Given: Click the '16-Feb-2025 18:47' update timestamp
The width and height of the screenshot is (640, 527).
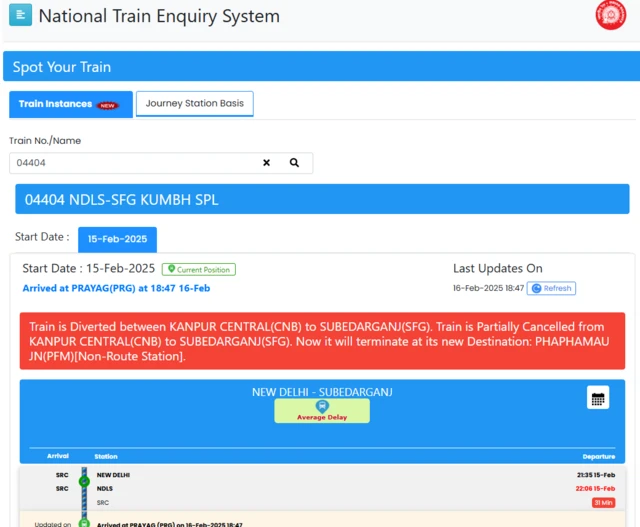Looking at the screenshot, I should click(488, 288).
